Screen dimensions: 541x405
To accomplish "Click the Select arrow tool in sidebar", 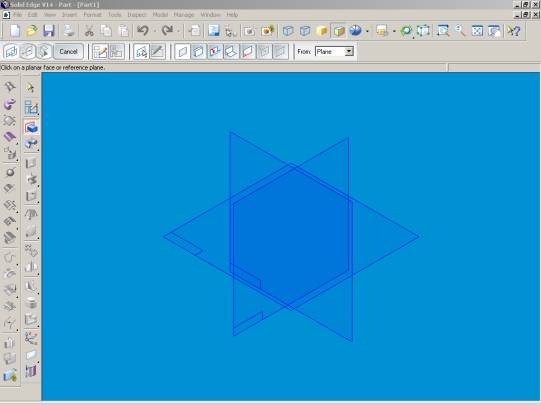I will point(30,88).
